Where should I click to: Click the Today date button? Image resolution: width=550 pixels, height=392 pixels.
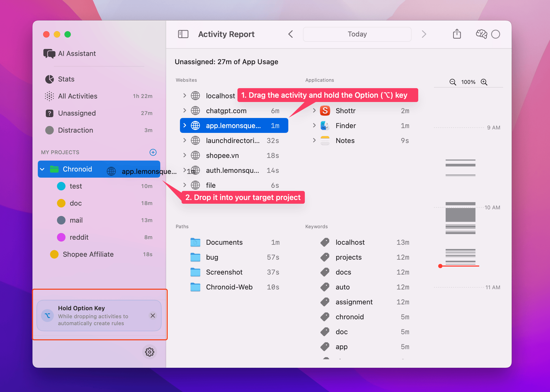(x=357, y=34)
